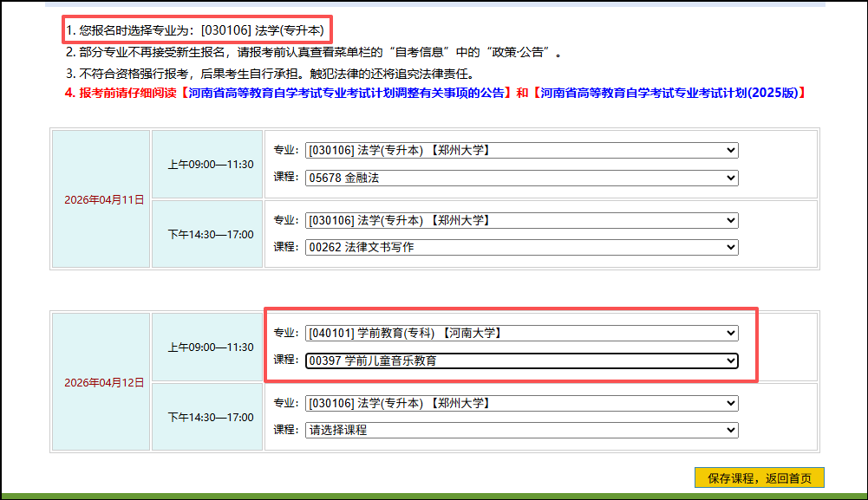Expand the 00397 学前儿童音乐教育 course dropdown
Viewport: 868px width, 500px height.
pyautogui.click(x=521, y=360)
